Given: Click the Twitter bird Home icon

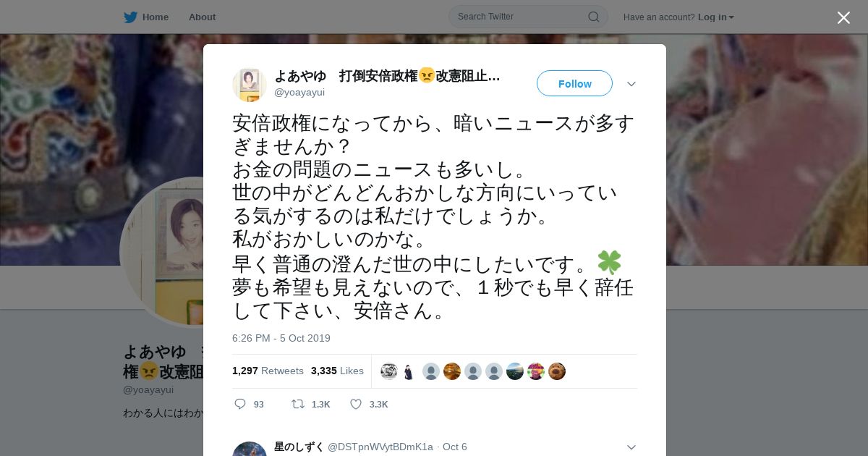Looking at the screenshot, I should coord(130,17).
